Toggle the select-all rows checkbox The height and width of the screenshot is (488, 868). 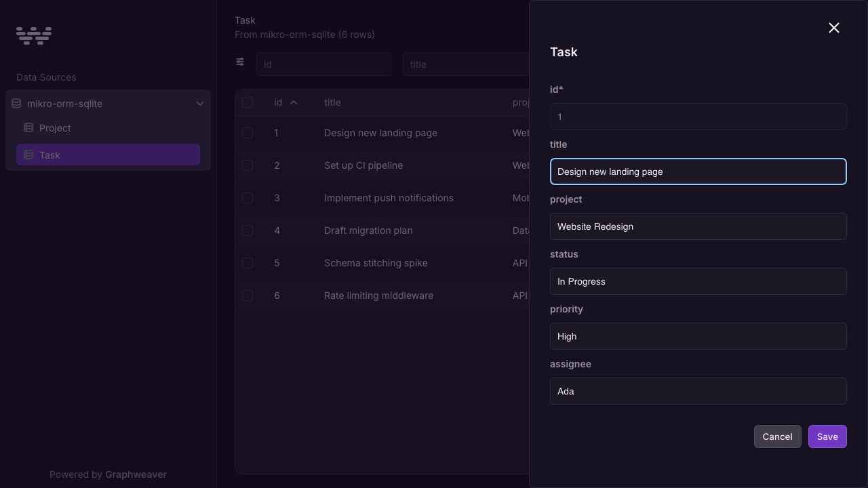[248, 102]
